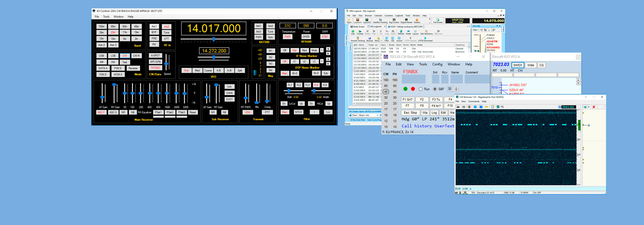Expand the HRD toolbar overflow chevron
This screenshot has width=644, height=225.
pos(430,19)
